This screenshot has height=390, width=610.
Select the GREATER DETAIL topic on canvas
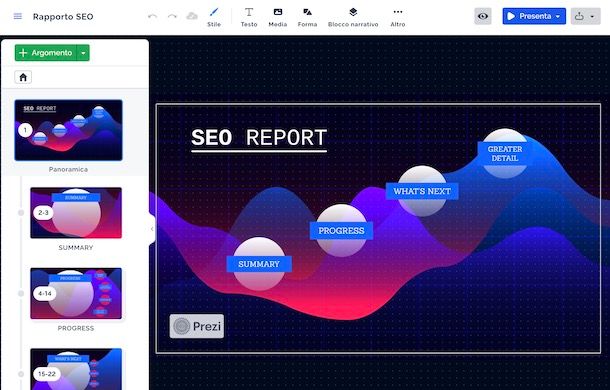coord(505,153)
